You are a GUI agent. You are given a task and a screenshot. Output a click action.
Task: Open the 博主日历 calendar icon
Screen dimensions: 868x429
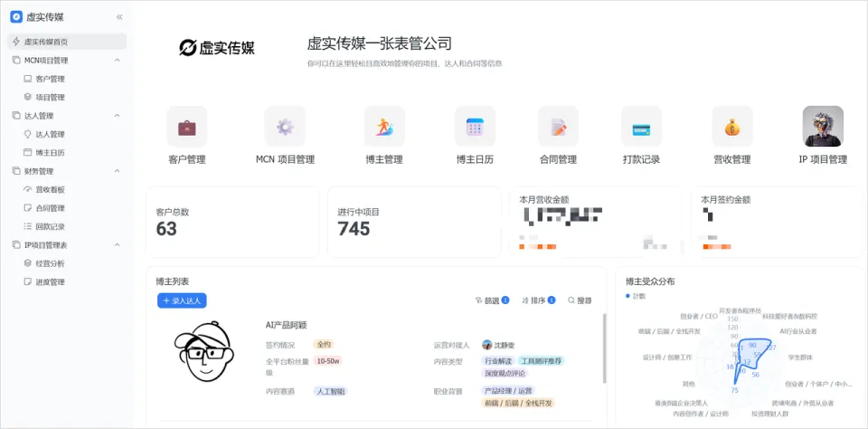475,128
